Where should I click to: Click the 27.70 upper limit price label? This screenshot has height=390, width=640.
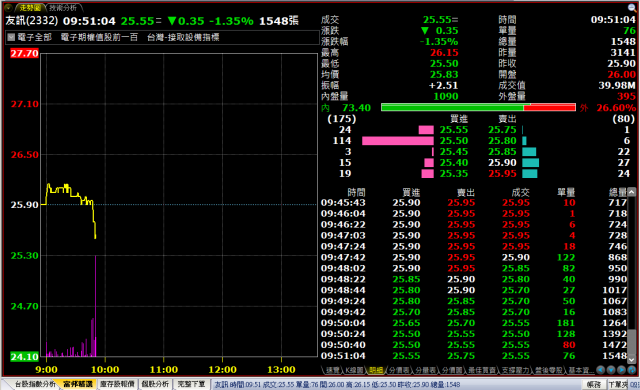coord(24,53)
